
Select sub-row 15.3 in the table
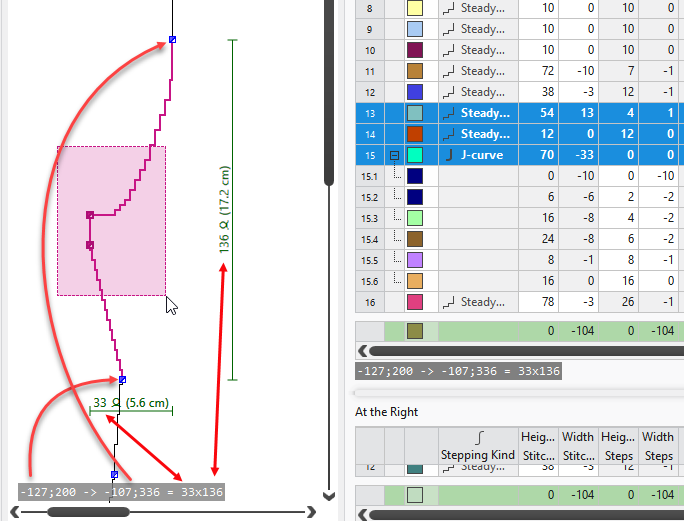(x=369, y=219)
